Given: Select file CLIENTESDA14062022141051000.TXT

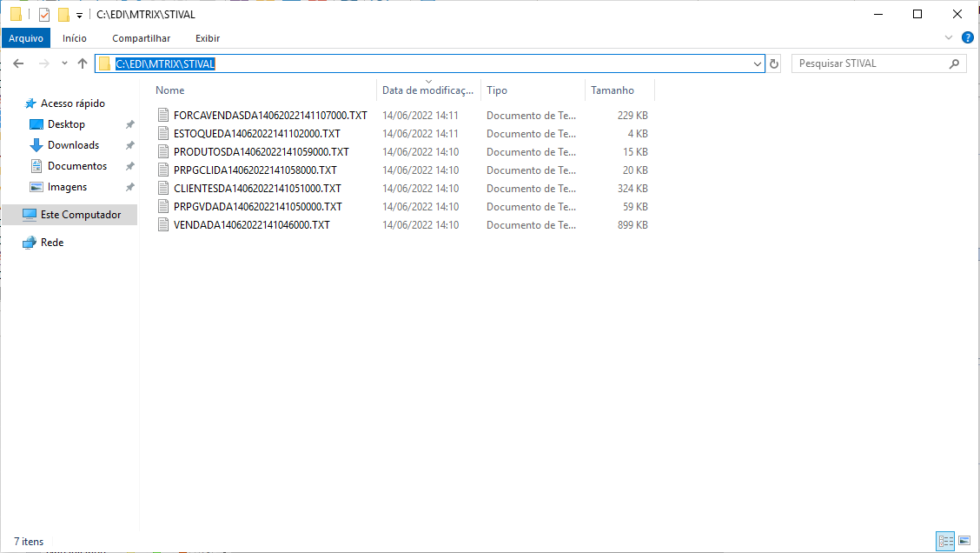Looking at the screenshot, I should 257,189.
